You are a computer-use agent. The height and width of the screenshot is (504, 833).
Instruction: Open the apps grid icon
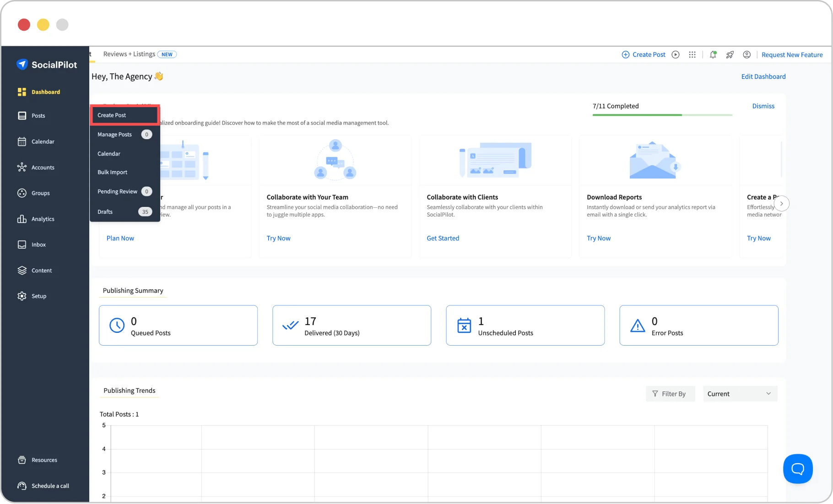[x=692, y=54]
